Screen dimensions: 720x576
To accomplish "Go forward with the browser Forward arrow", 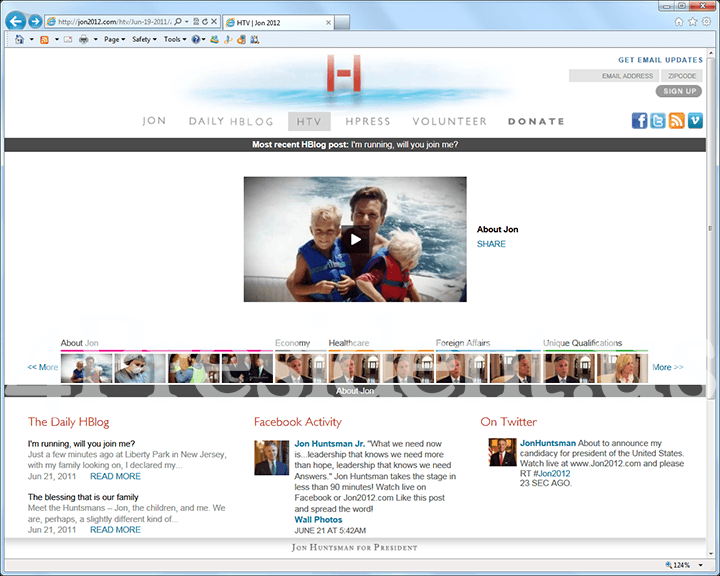I will 35,21.
